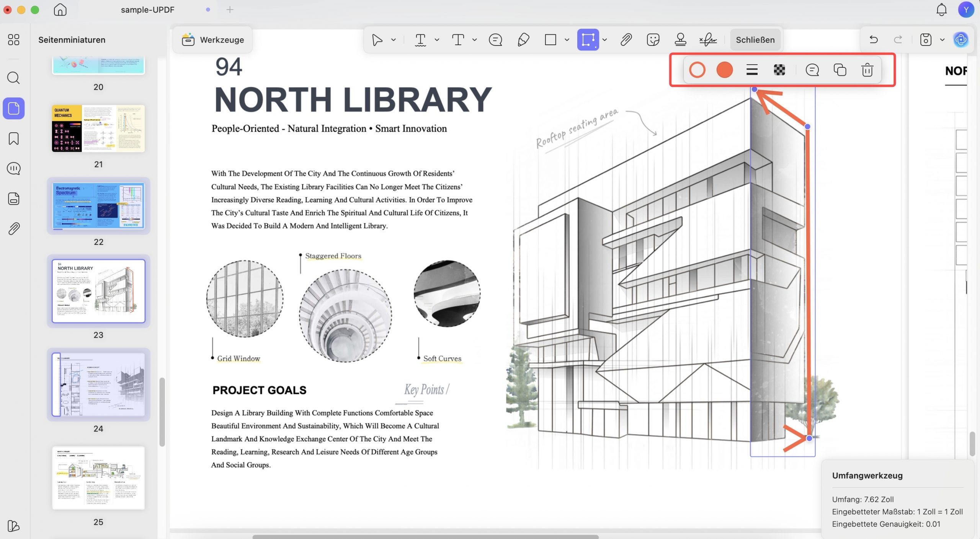Add note to annotation via comment icon
The image size is (980, 539).
(x=812, y=70)
